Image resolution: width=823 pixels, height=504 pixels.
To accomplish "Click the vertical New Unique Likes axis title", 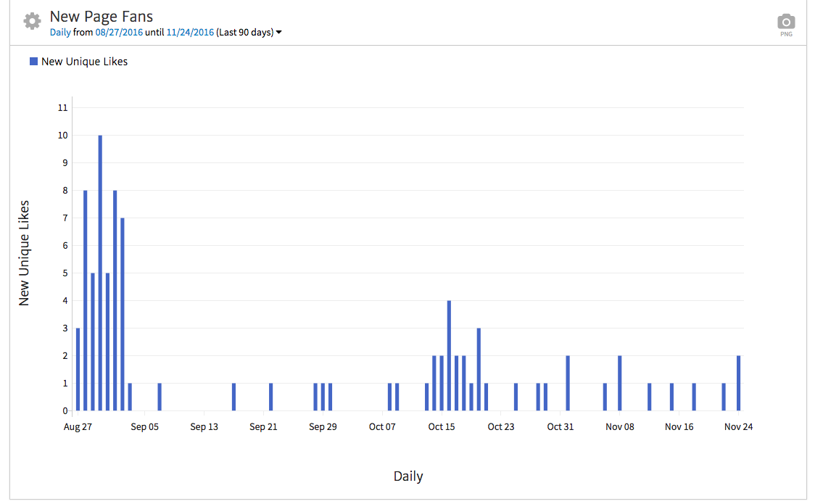I will (x=25, y=252).
